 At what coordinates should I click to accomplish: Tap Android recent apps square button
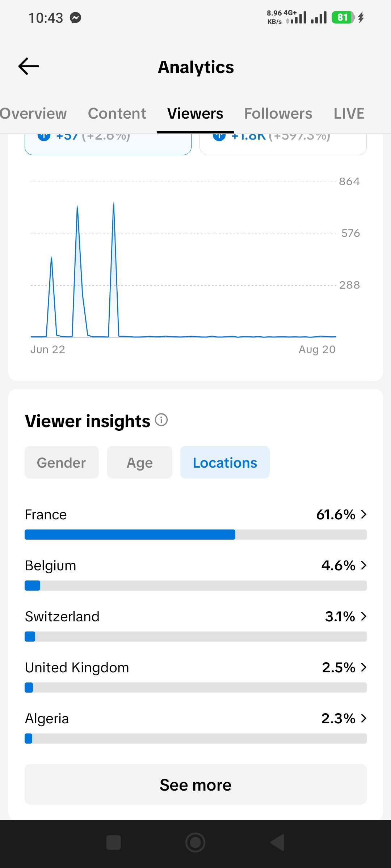[x=113, y=842]
